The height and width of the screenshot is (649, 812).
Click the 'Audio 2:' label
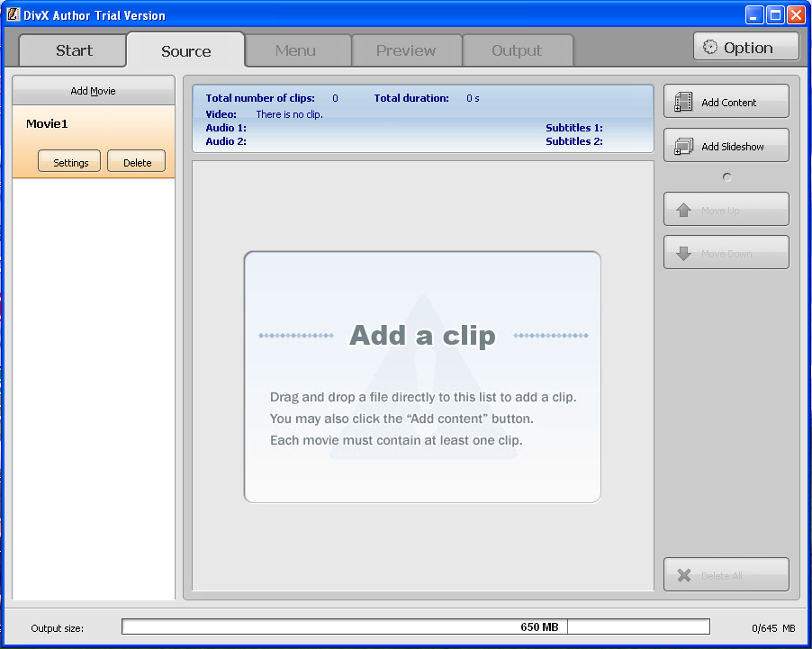(x=226, y=141)
